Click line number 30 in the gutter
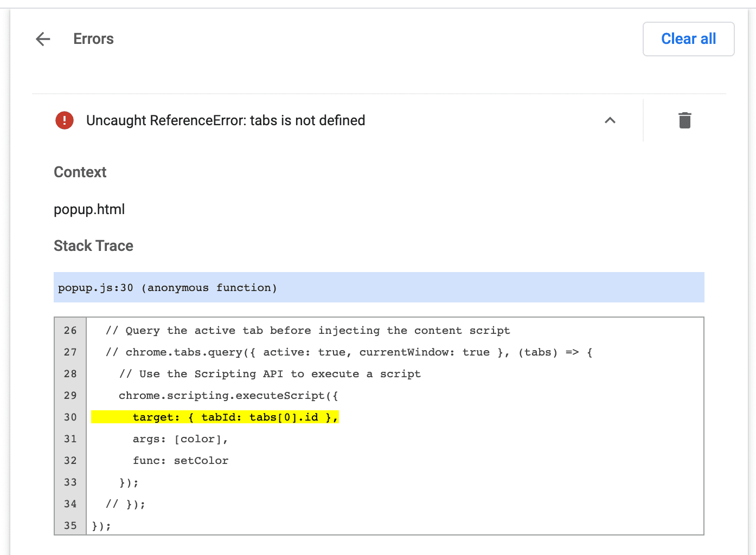Screen dimensions: 756x555 [x=70, y=417]
